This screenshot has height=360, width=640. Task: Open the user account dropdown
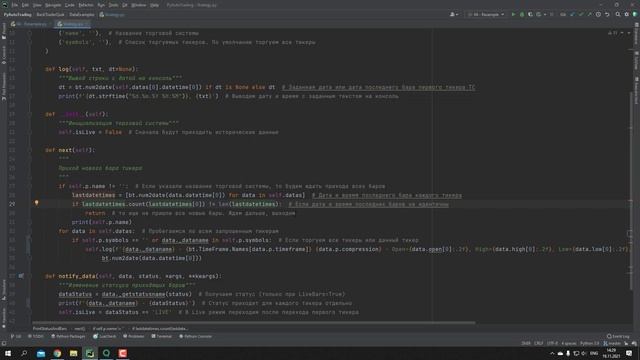tap(453, 14)
